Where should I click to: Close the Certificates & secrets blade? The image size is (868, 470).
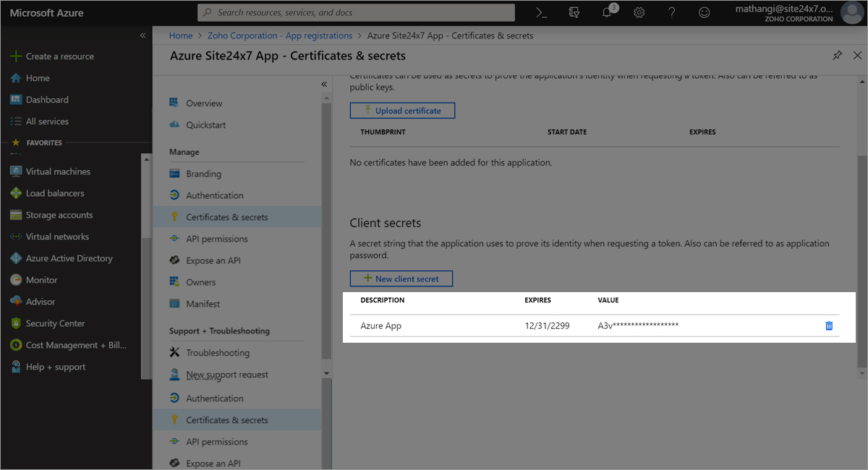(858, 55)
